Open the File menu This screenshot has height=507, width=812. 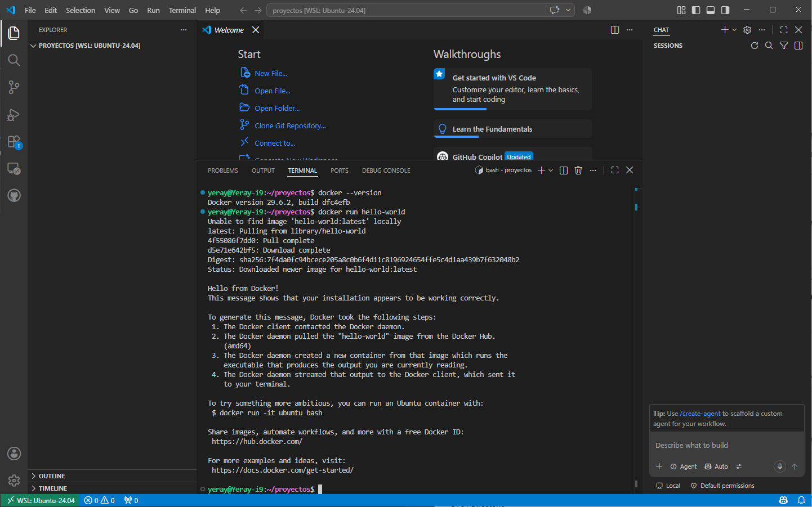pos(30,10)
